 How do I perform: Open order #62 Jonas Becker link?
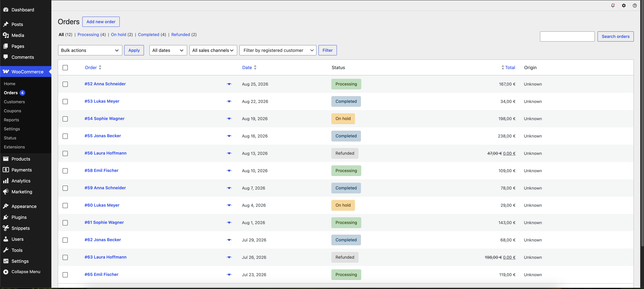point(102,240)
